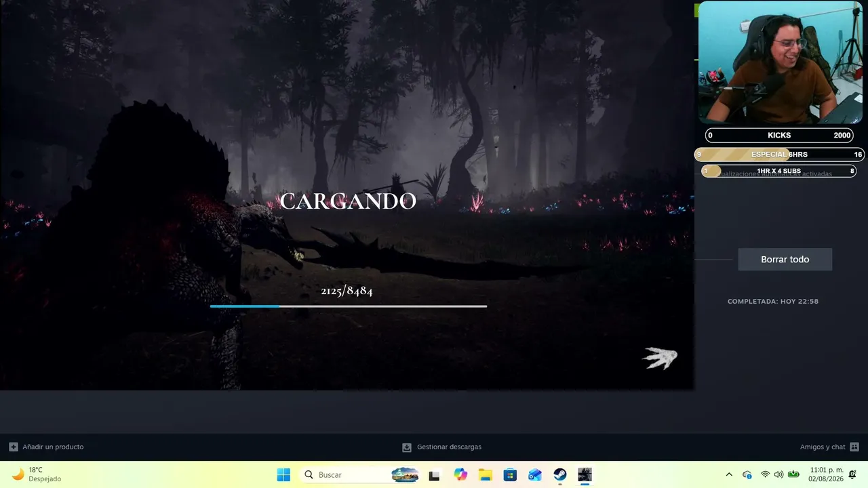Open the volume speaker tray icon

(x=778, y=475)
